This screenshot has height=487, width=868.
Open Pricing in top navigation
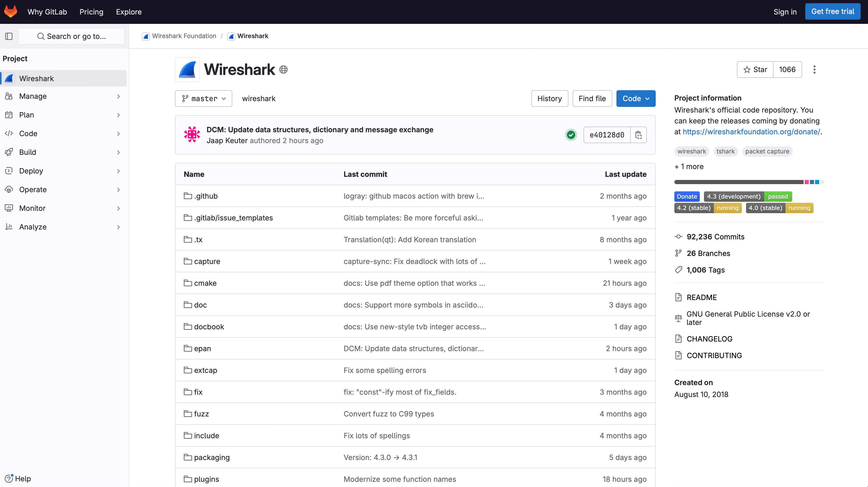tap(91, 12)
